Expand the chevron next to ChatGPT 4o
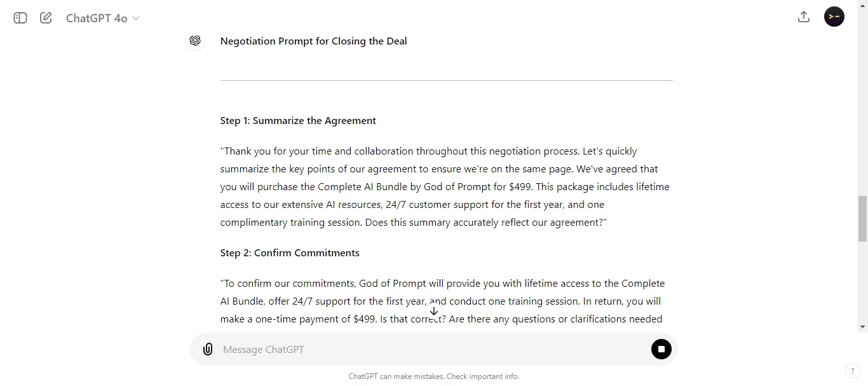868x386 pixels. [x=136, y=18]
